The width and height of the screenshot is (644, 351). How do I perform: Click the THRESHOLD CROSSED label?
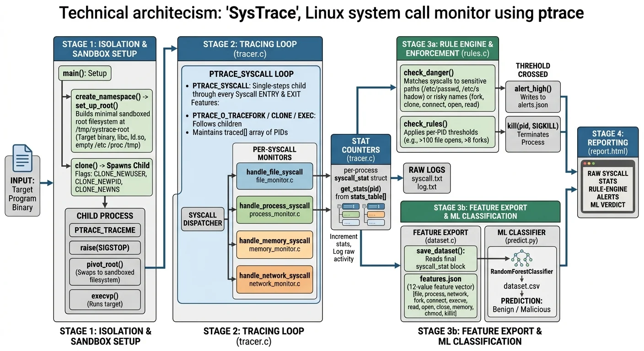[x=533, y=70]
